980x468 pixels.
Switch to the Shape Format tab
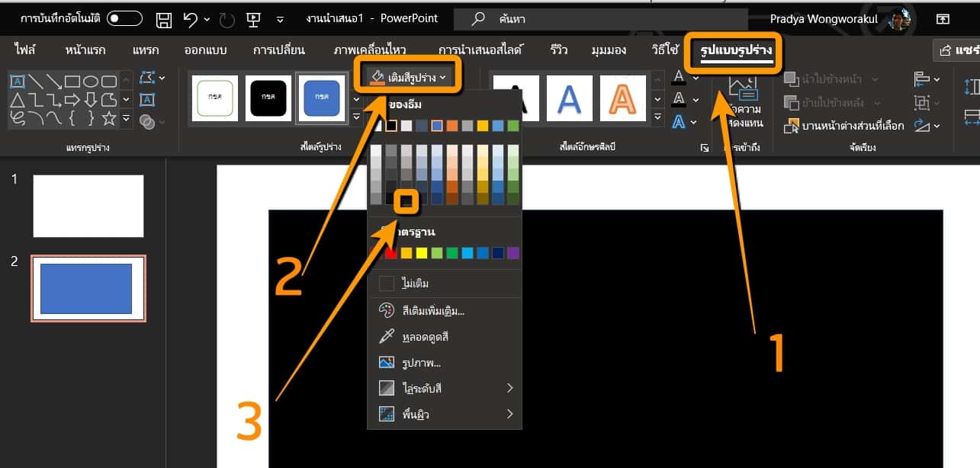point(737,51)
